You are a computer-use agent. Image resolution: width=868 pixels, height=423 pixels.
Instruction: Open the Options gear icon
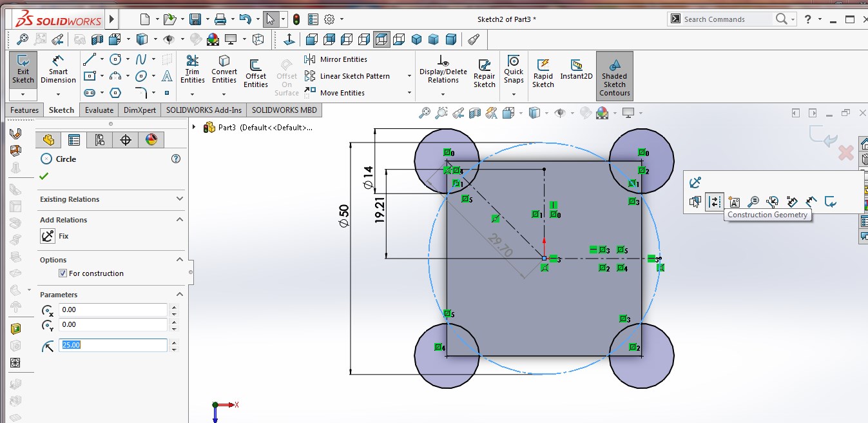[329, 19]
